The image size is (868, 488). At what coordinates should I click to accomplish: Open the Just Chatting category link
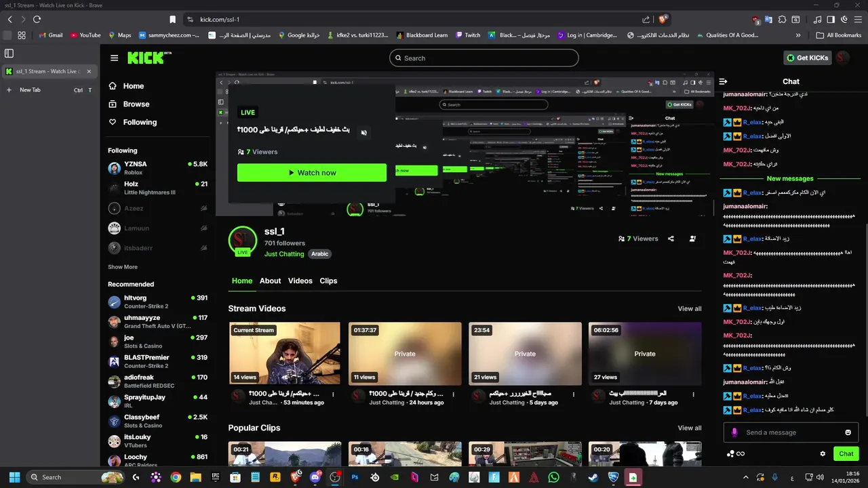point(284,254)
